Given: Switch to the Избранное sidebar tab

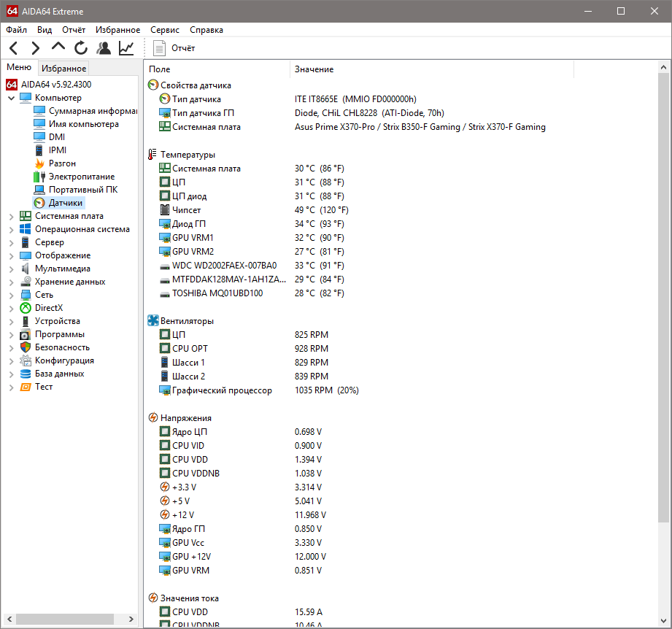Looking at the screenshot, I should 64,69.
